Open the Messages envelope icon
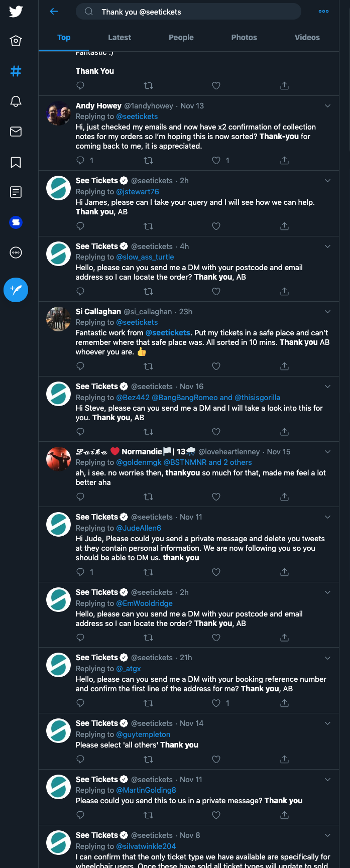The image size is (350, 868). tap(16, 132)
